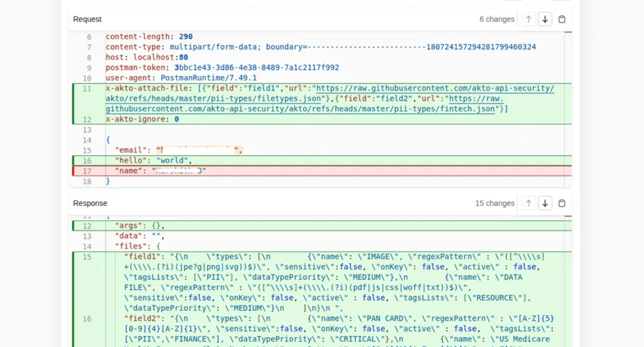Copy the Request content to clipboard
Image resolution: width=644 pixels, height=347 pixels.
click(562, 19)
